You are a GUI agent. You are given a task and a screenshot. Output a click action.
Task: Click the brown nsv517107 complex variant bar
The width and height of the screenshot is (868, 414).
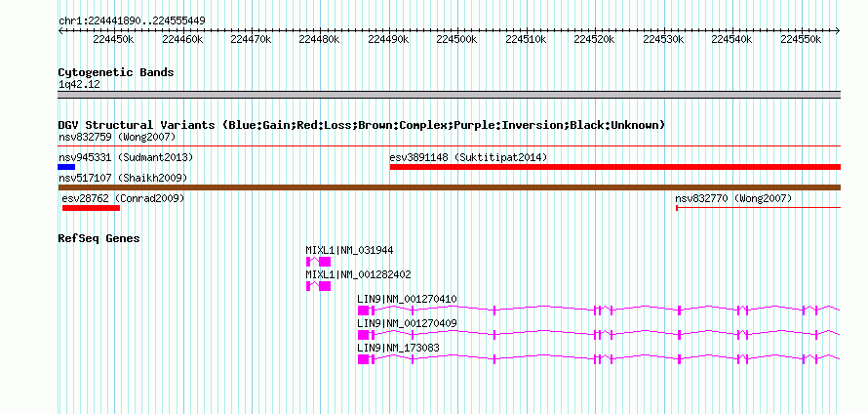450,187
